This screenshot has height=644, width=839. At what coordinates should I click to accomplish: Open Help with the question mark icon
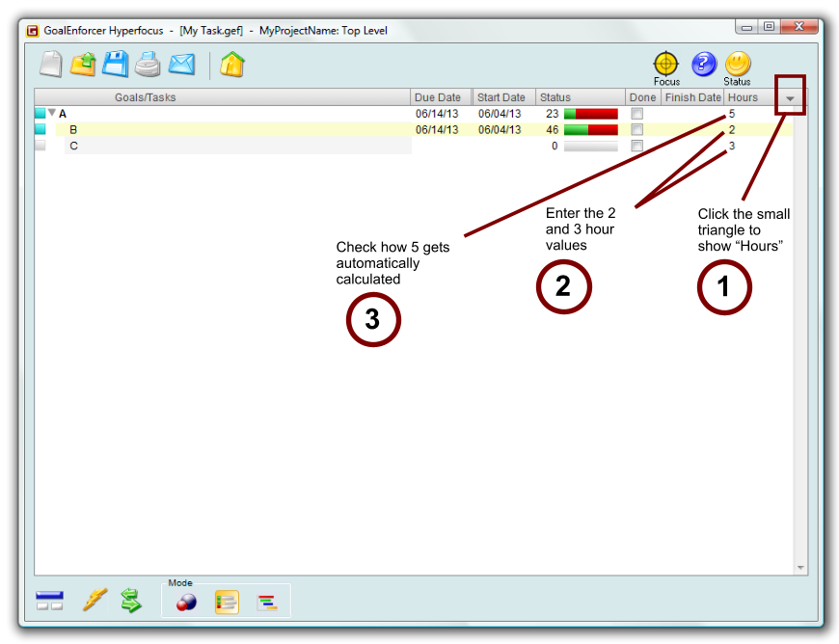pos(704,64)
